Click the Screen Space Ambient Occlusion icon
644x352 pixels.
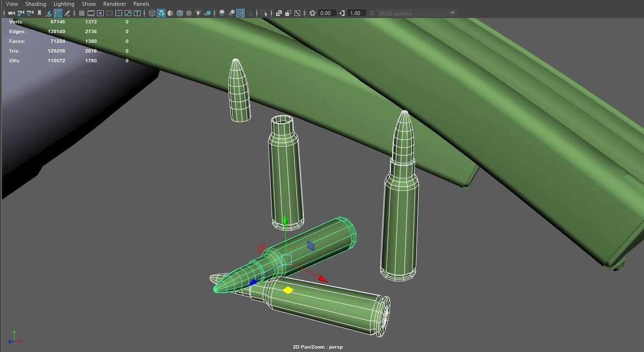pos(222,13)
